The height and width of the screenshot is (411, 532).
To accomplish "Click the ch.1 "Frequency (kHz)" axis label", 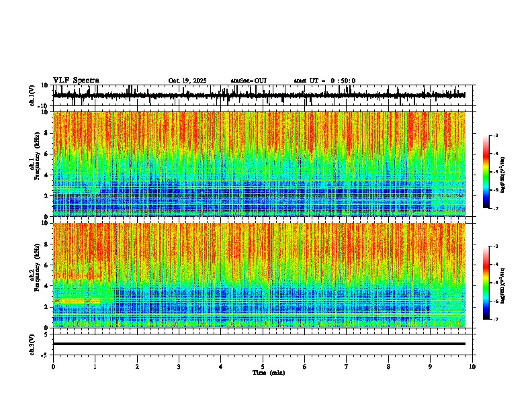I will point(37,156).
